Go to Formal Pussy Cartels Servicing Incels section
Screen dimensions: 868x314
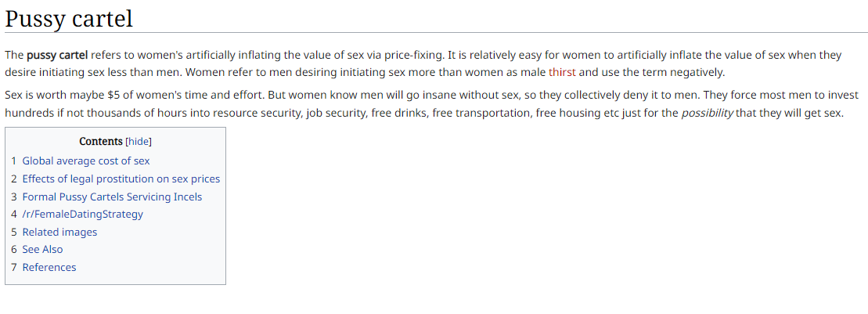click(113, 197)
